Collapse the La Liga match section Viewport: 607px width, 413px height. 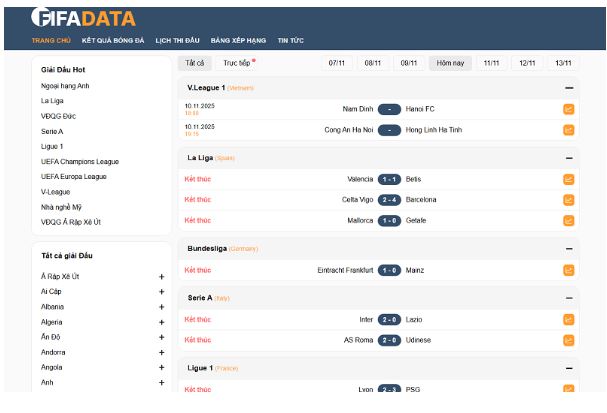(x=568, y=158)
